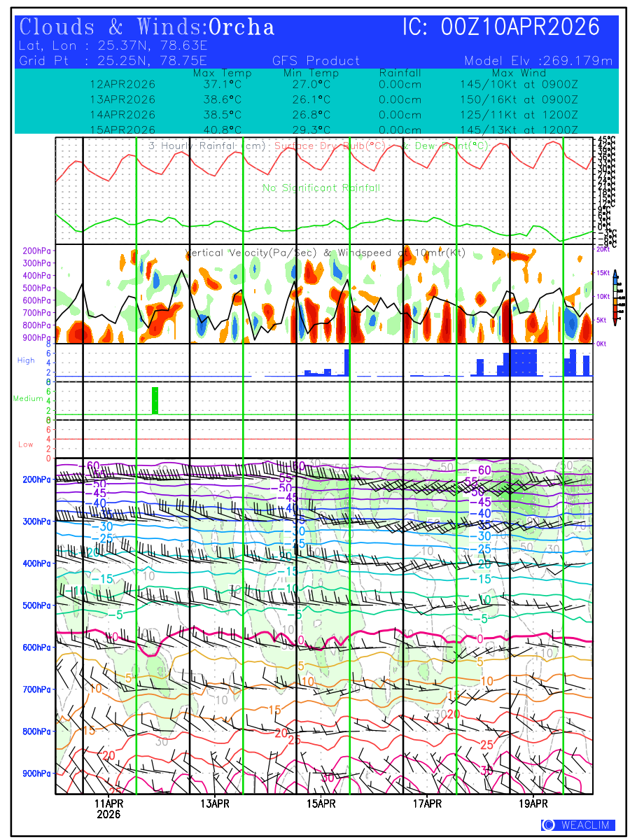Click the 'High' cloud panel label
630x840 pixels.
(26, 360)
